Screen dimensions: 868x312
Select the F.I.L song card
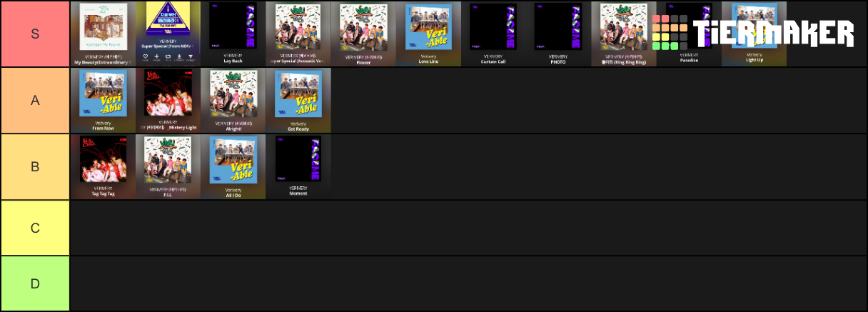tap(168, 167)
